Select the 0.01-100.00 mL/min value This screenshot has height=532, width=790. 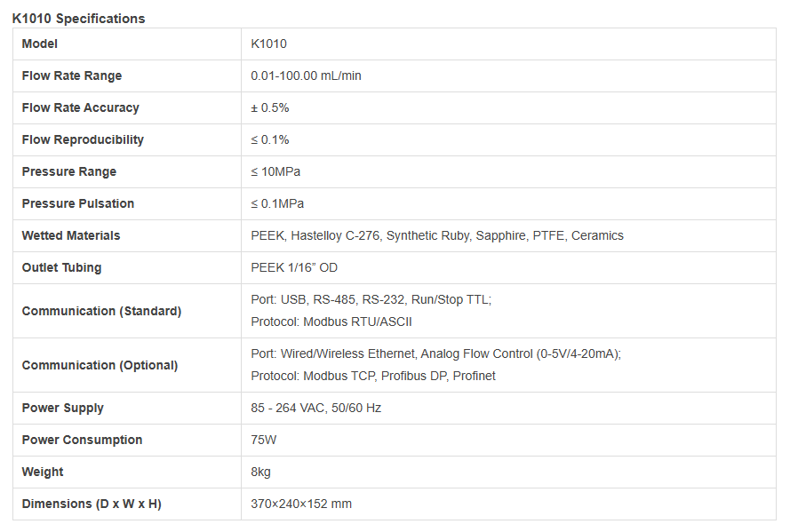306,75
